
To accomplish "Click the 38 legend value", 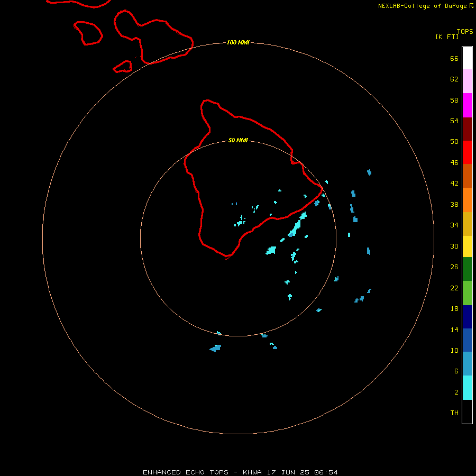I will [454, 205].
